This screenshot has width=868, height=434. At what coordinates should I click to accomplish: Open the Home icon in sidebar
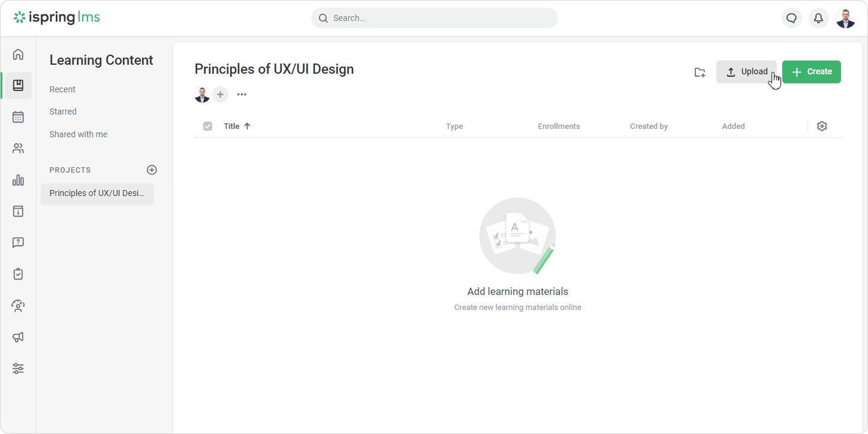point(18,55)
